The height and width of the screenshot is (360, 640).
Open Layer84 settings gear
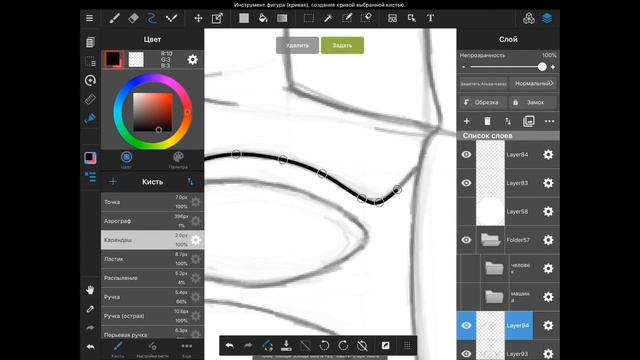548,155
